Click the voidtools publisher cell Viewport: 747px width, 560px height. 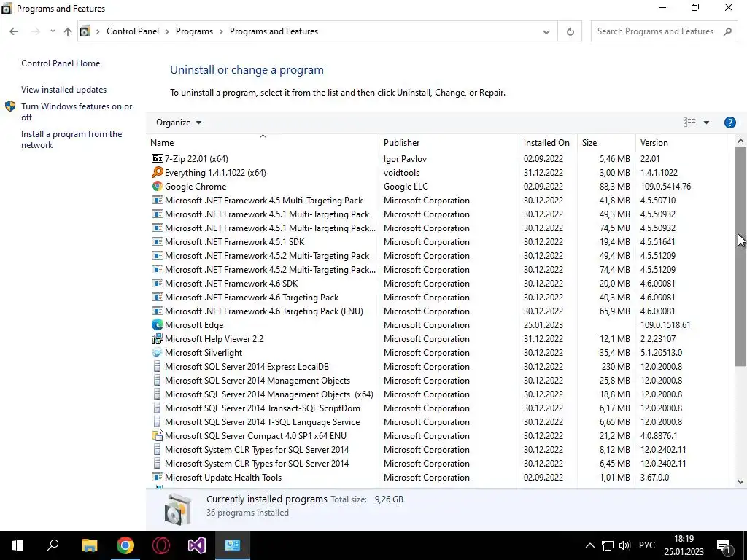(x=402, y=172)
